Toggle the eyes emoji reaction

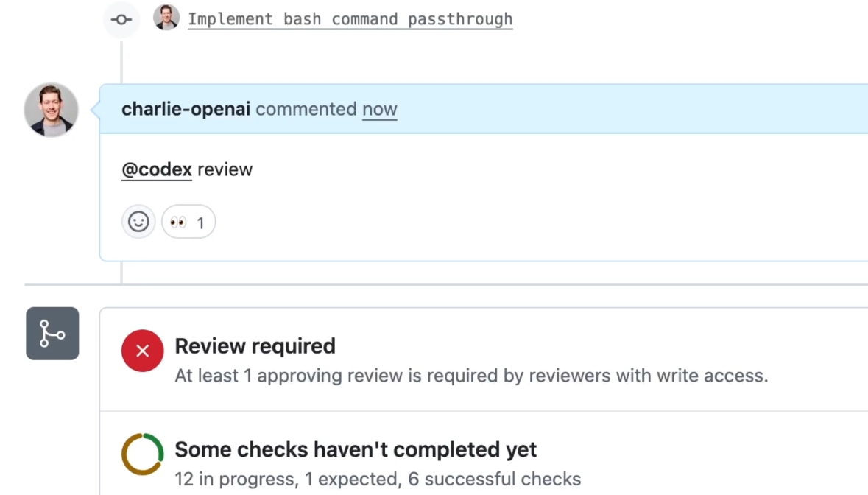click(178, 222)
